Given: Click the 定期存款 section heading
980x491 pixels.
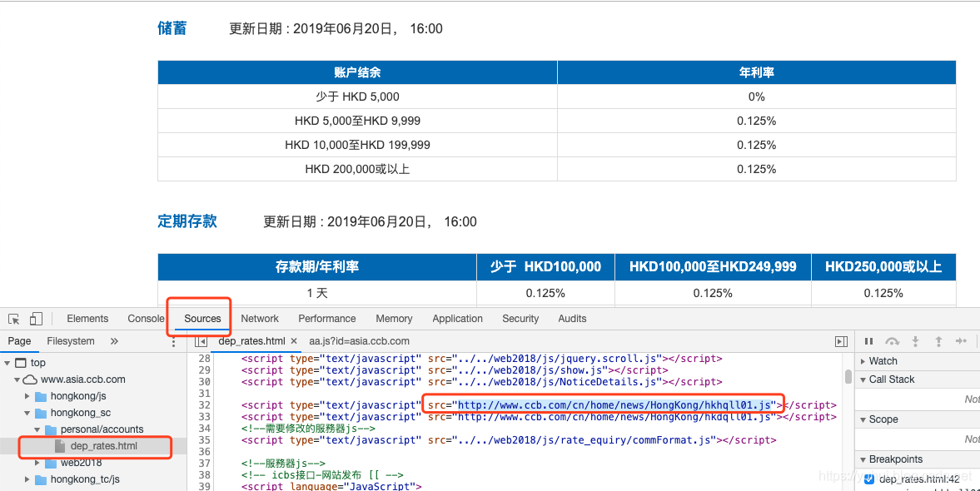Looking at the screenshot, I should (187, 221).
